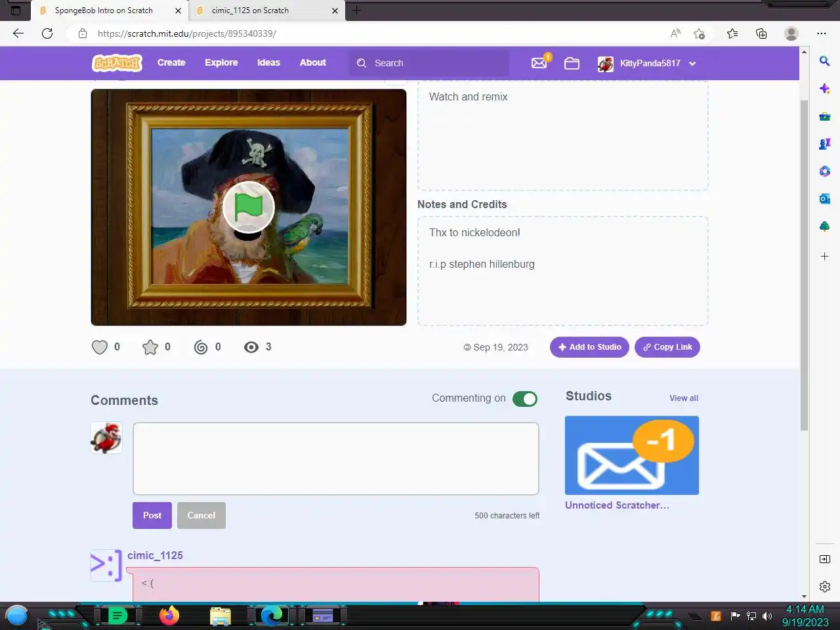
Task: Open Microsoft 365 icon in sidebar
Action: (x=825, y=171)
